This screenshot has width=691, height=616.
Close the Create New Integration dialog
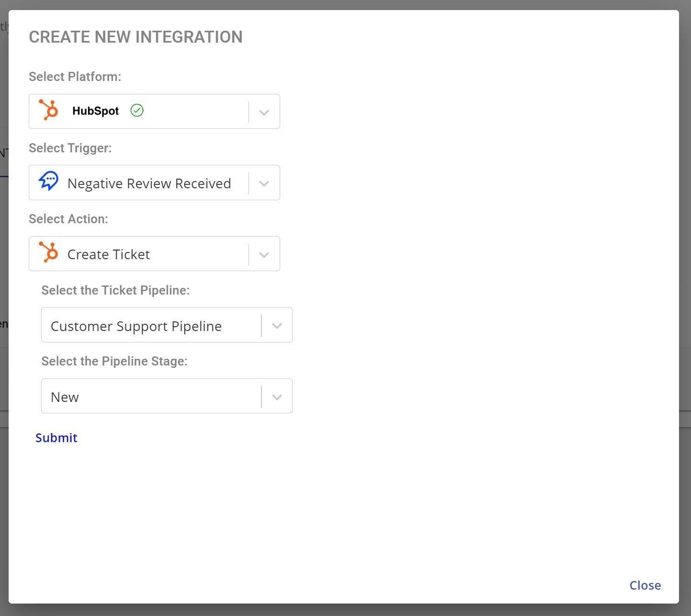[645, 585]
